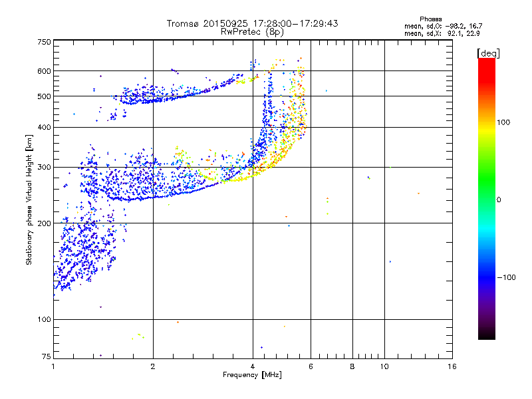Click the frequency axis label '4'

[253, 366]
